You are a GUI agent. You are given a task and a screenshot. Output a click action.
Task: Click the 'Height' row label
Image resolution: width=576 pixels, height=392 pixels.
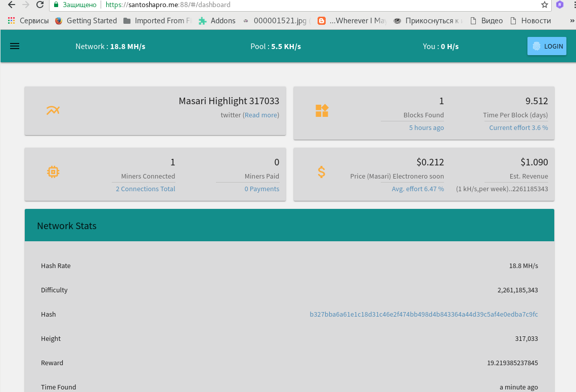pyautogui.click(x=51, y=338)
